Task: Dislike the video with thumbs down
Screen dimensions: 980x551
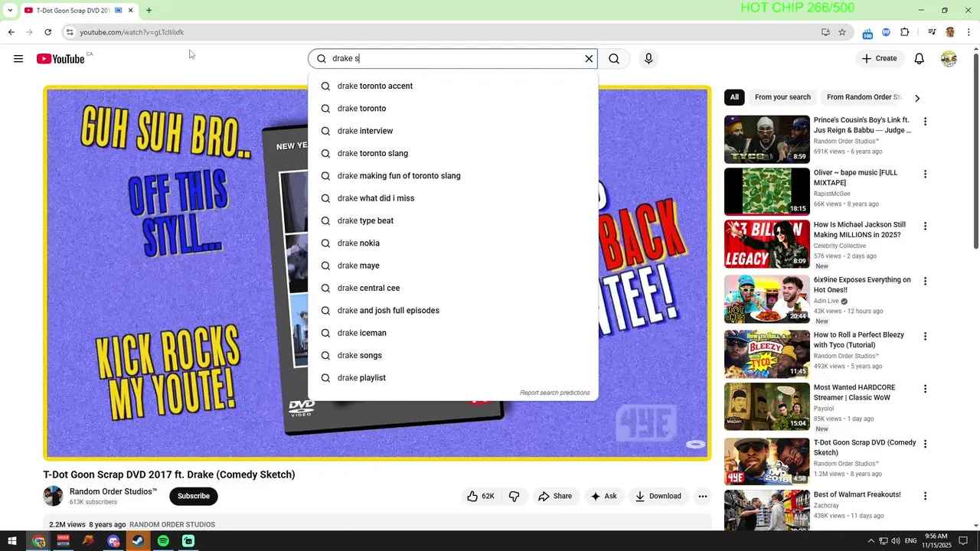Action: [514, 496]
